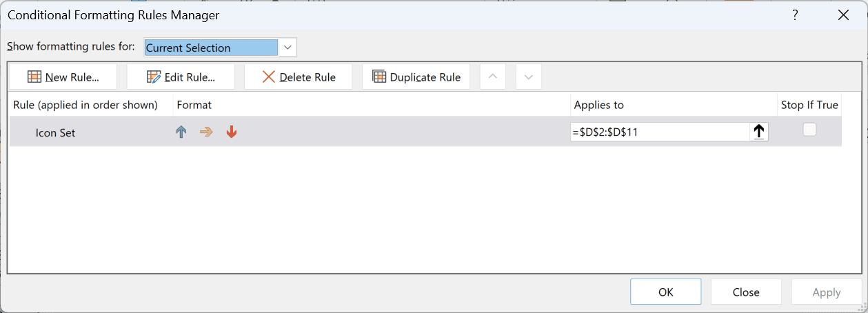The image size is (868, 313).
Task: Move rule down with arrow button
Action: (529, 77)
